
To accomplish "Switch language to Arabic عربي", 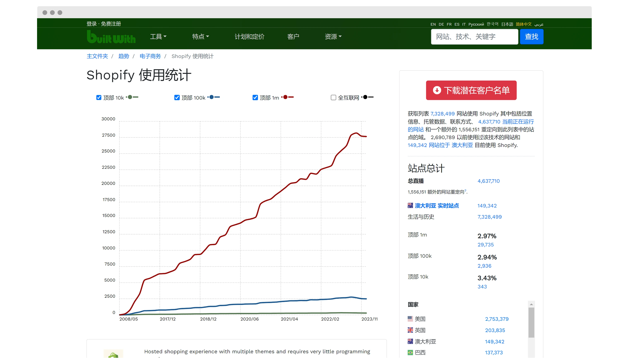I will pos(539,24).
